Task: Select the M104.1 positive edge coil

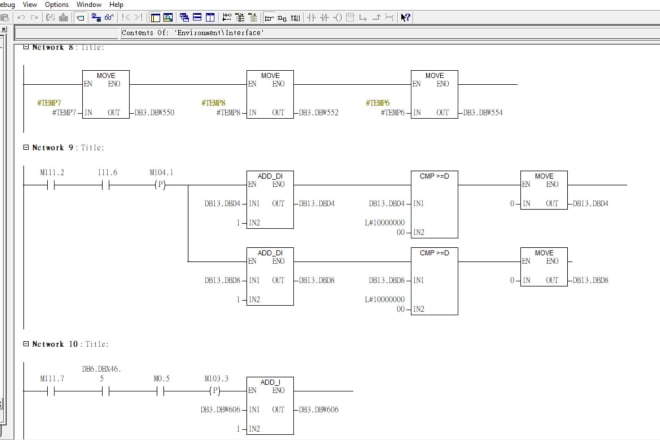Action: coord(160,185)
